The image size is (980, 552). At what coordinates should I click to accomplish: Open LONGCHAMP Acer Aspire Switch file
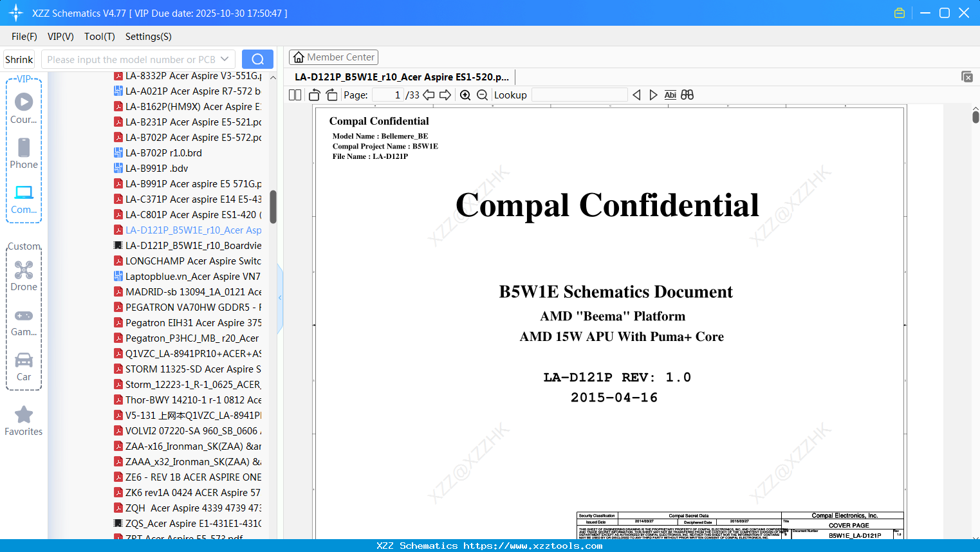click(x=193, y=261)
